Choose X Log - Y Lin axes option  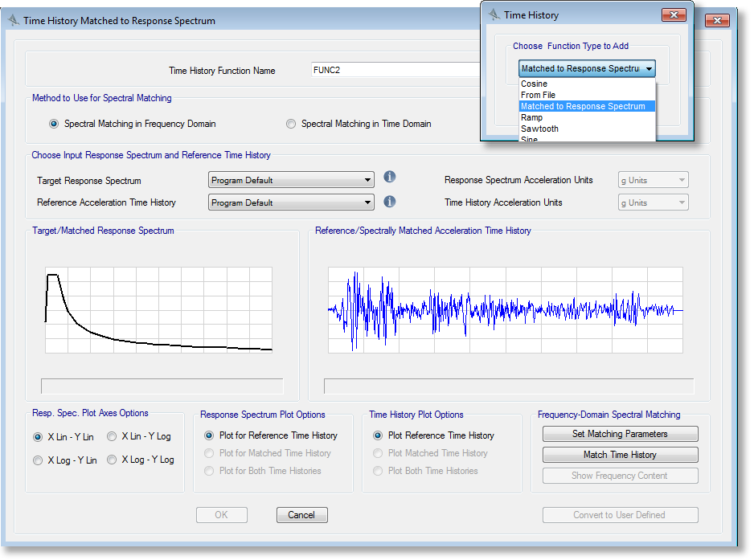pos(38,460)
